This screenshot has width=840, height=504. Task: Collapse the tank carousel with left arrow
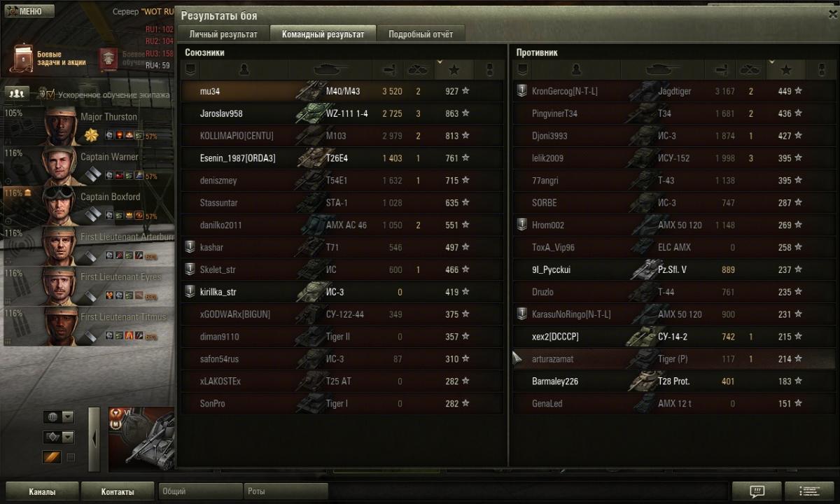point(94,438)
